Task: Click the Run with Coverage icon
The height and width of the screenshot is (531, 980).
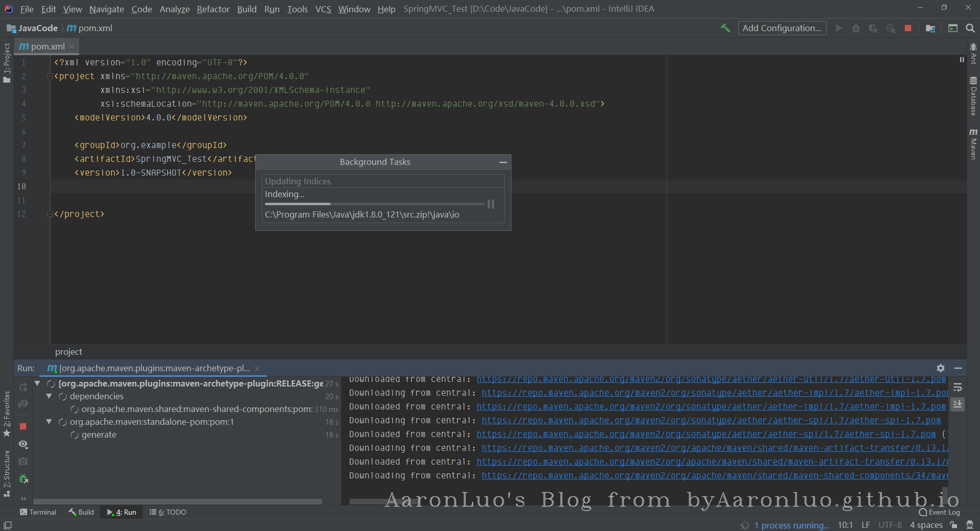Action: click(x=873, y=28)
